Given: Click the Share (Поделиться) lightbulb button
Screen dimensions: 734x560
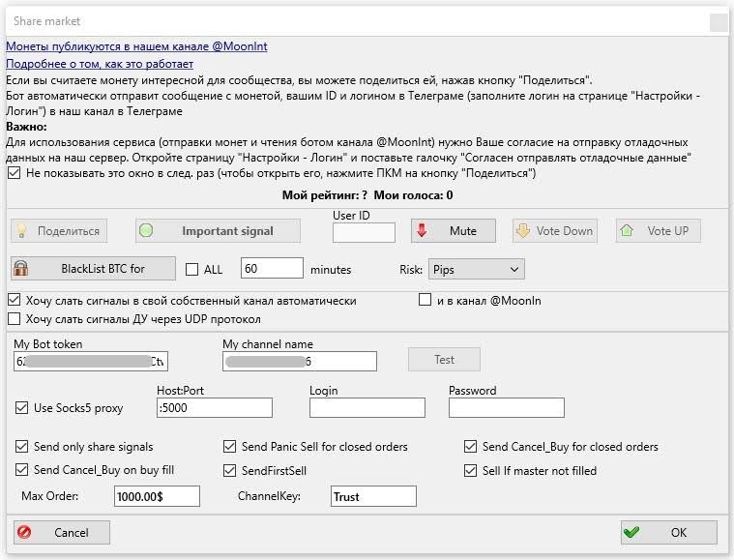Looking at the screenshot, I should (x=58, y=231).
